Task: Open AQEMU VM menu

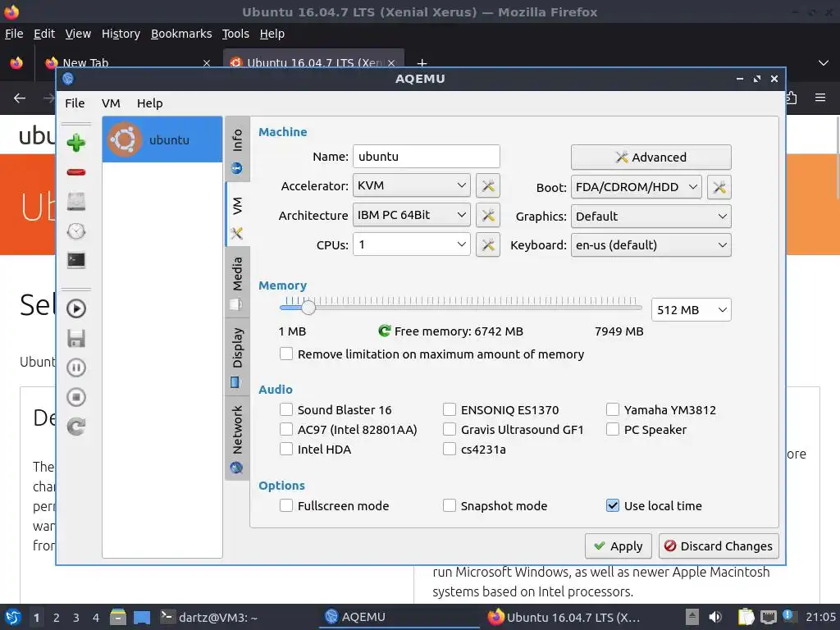Action: pos(111,103)
